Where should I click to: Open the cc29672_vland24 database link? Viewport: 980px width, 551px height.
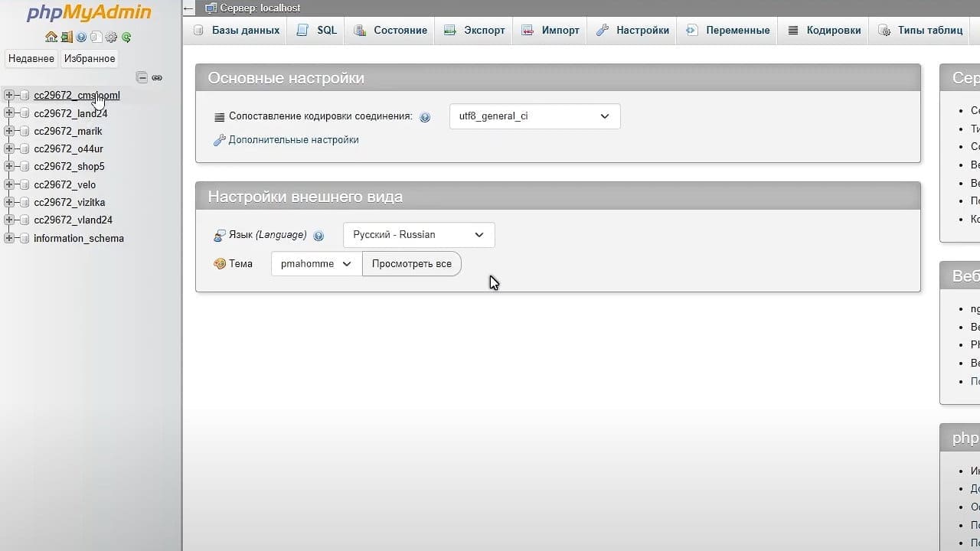[x=73, y=220]
